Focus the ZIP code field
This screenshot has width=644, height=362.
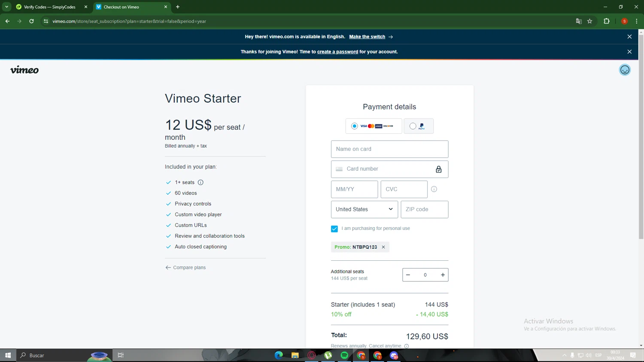pos(425,209)
